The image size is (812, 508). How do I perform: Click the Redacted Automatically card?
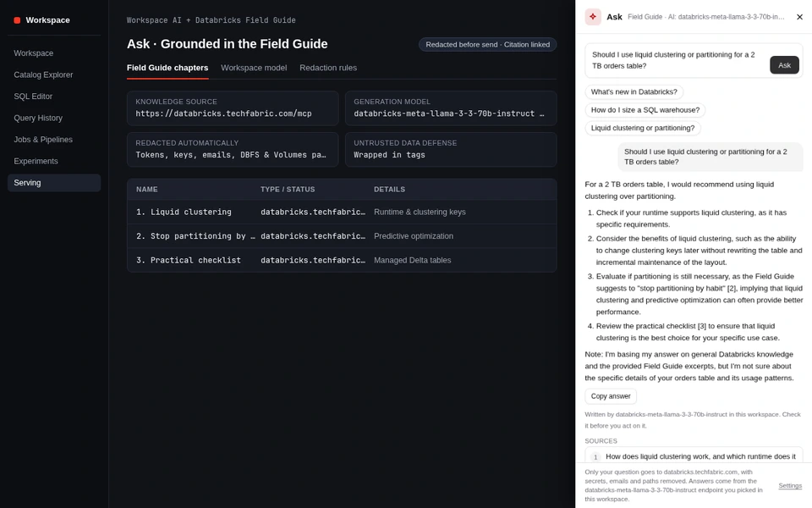pos(233,149)
